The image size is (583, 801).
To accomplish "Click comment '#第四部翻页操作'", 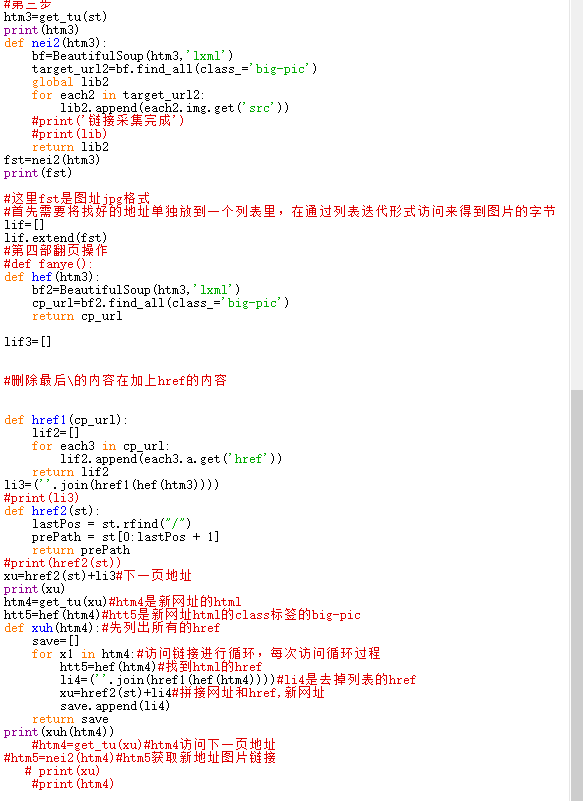I will (56, 250).
